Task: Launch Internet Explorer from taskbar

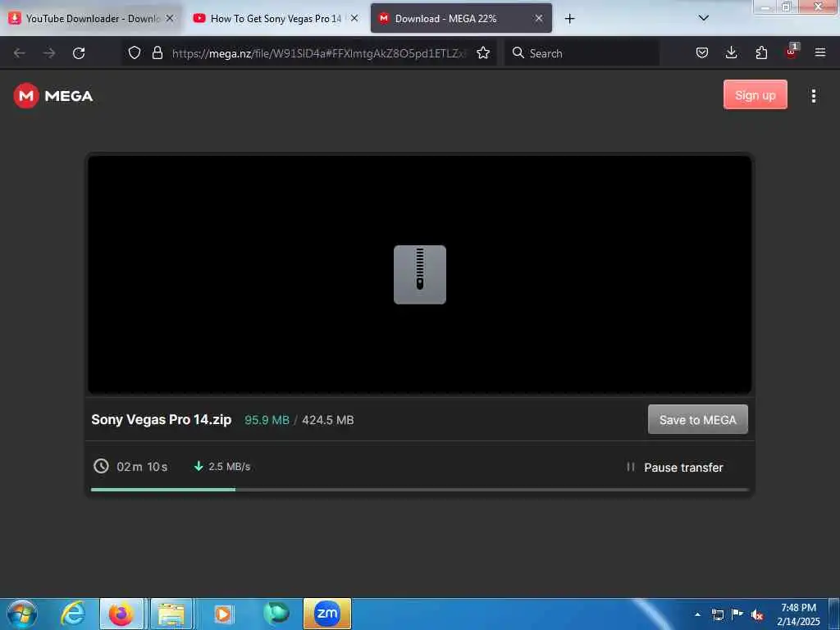Action: 73,614
